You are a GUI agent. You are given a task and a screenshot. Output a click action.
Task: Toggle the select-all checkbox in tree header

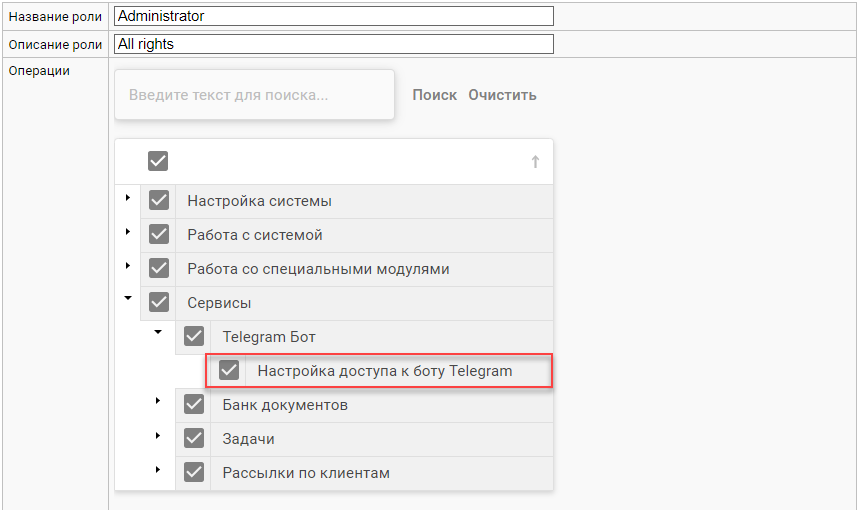(x=158, y=161)
